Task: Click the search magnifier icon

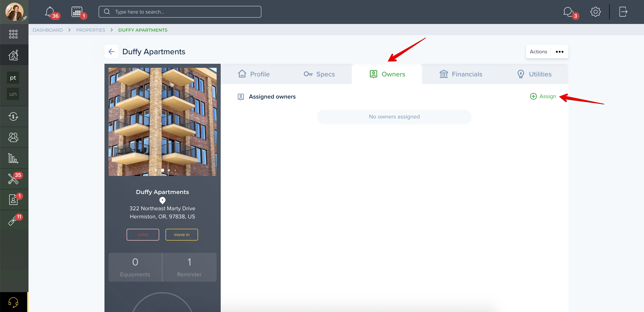Action: tap(107, 12)
